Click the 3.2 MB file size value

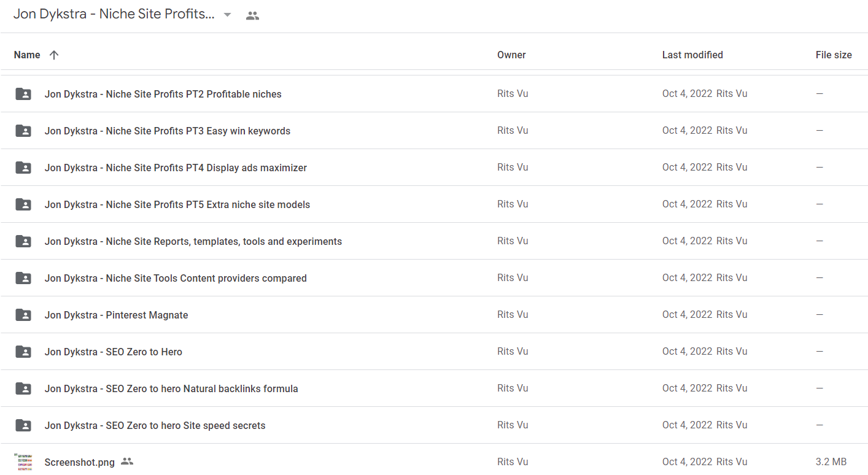pyautogui.click(x=831, y=461)
